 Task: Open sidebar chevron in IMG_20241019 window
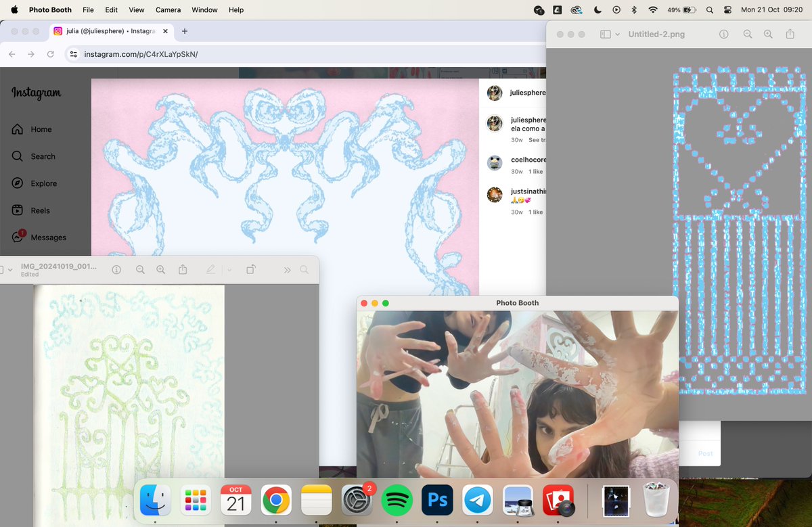[x=10, y=269]
